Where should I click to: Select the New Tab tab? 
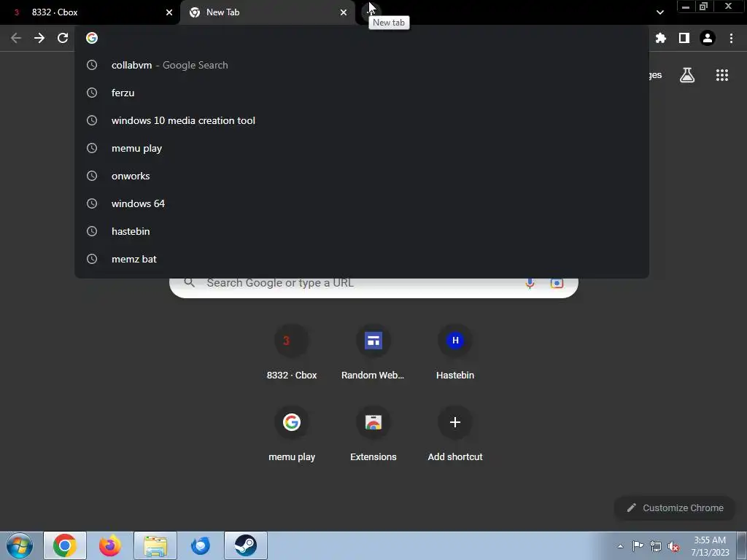(267, 12)
